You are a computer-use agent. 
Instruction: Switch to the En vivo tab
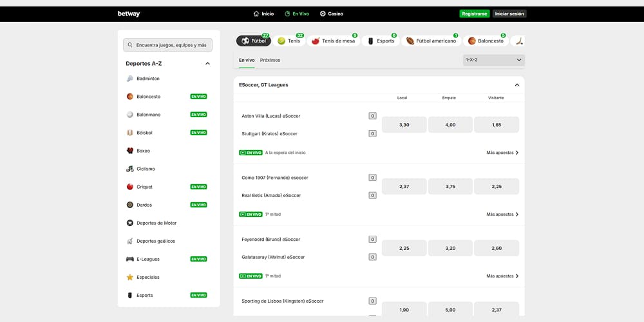247,61
